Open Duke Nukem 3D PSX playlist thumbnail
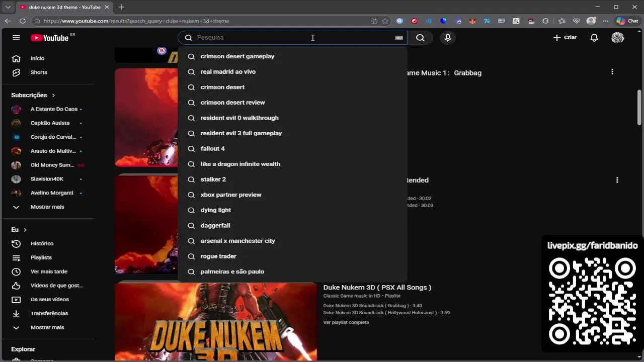 (216, 322)
